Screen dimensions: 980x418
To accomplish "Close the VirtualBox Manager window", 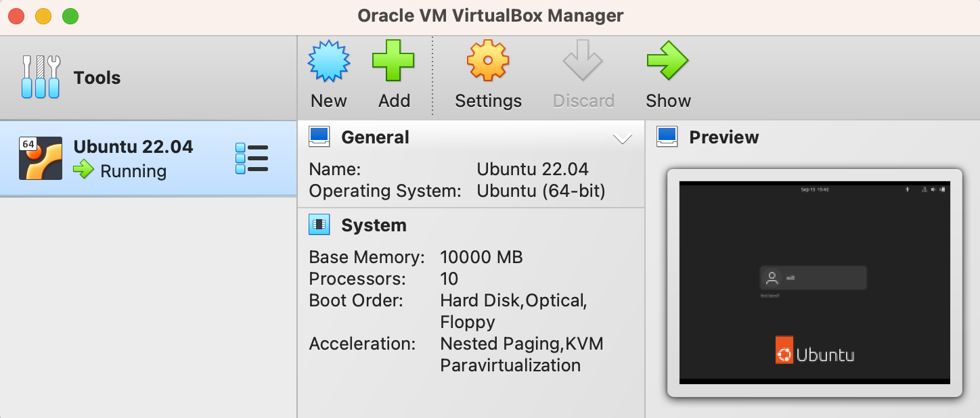I will pyautogui.click(x=16, y=16).
